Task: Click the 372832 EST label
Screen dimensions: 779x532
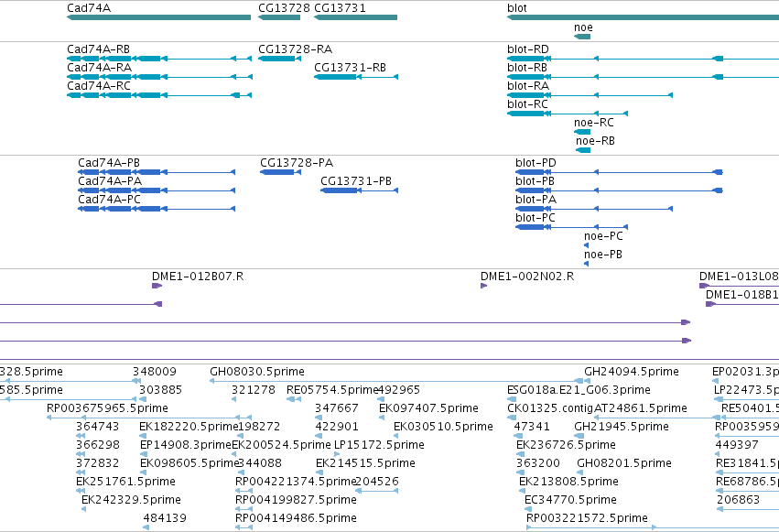Action: coord(97,463)
